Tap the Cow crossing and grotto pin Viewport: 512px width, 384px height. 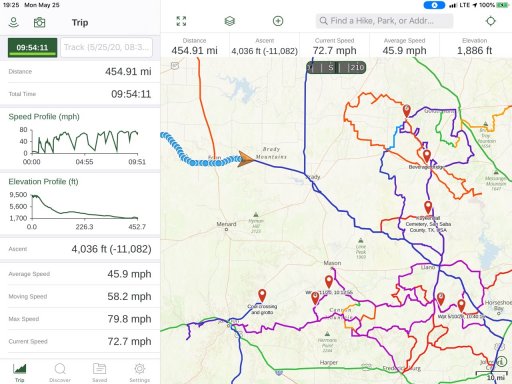click(262, 295)
